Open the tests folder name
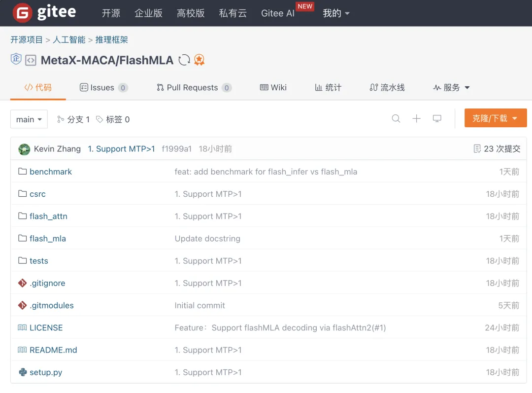 39,261
